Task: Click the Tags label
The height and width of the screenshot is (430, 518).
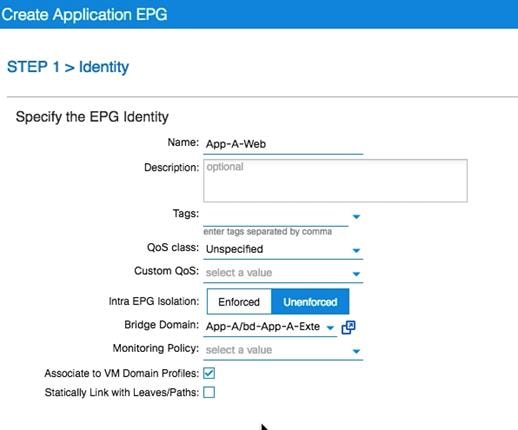Action: [x=186, y=213]
